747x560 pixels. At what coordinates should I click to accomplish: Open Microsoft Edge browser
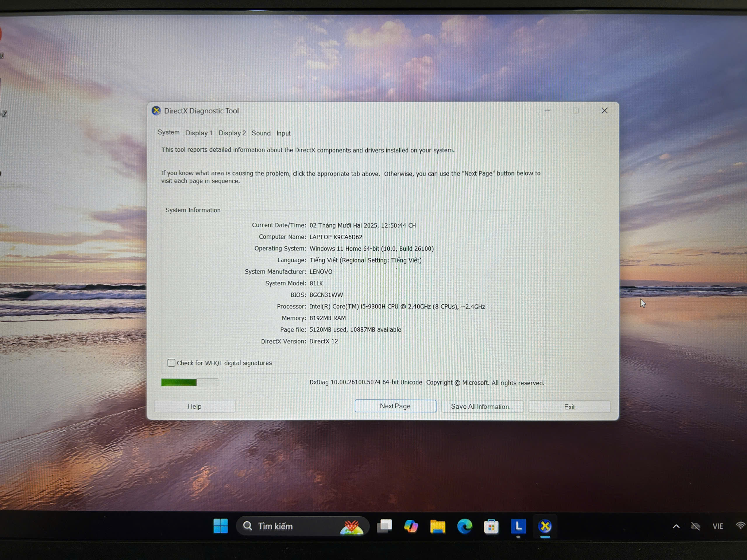[x=464, y=526]
